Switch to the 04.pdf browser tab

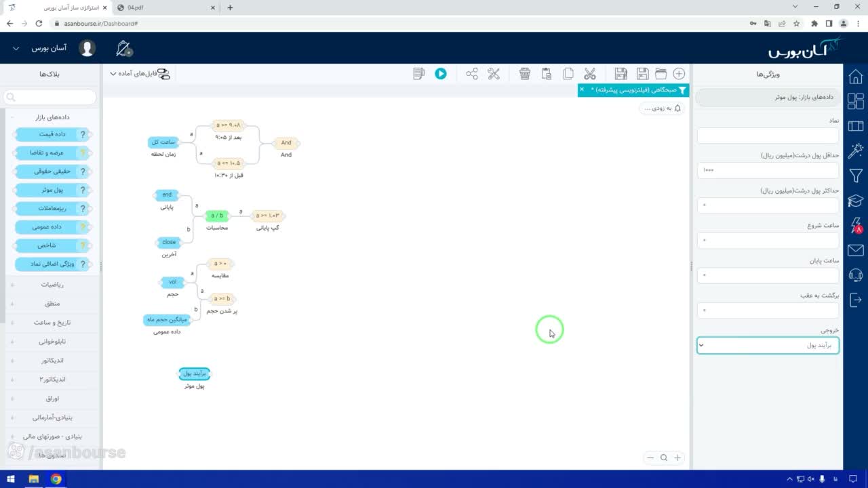[165, 7]
